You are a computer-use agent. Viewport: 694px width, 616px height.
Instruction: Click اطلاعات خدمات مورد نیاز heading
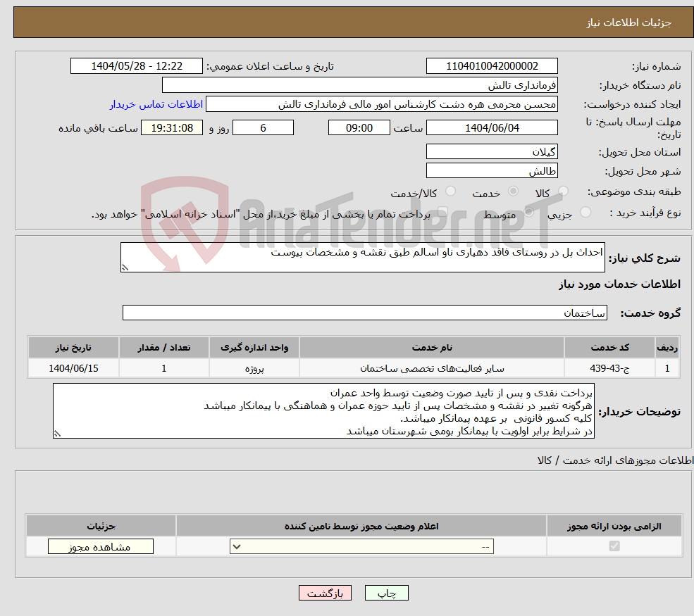(x=619, y=284)
